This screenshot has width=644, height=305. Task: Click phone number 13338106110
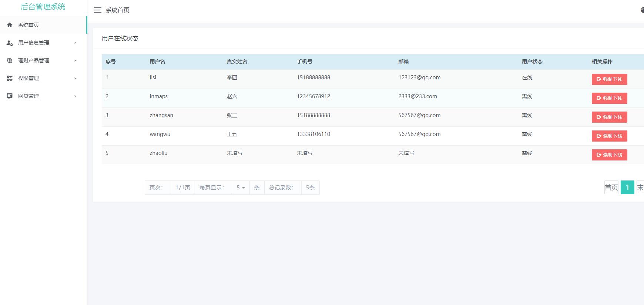pyautogui.click(x=313, y=134)
